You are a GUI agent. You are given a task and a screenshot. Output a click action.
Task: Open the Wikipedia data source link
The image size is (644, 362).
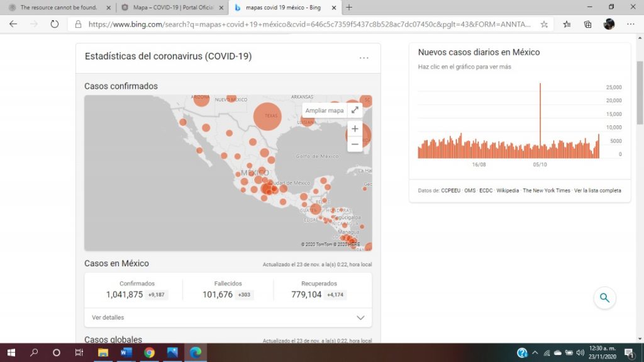(x=508, y=191)
